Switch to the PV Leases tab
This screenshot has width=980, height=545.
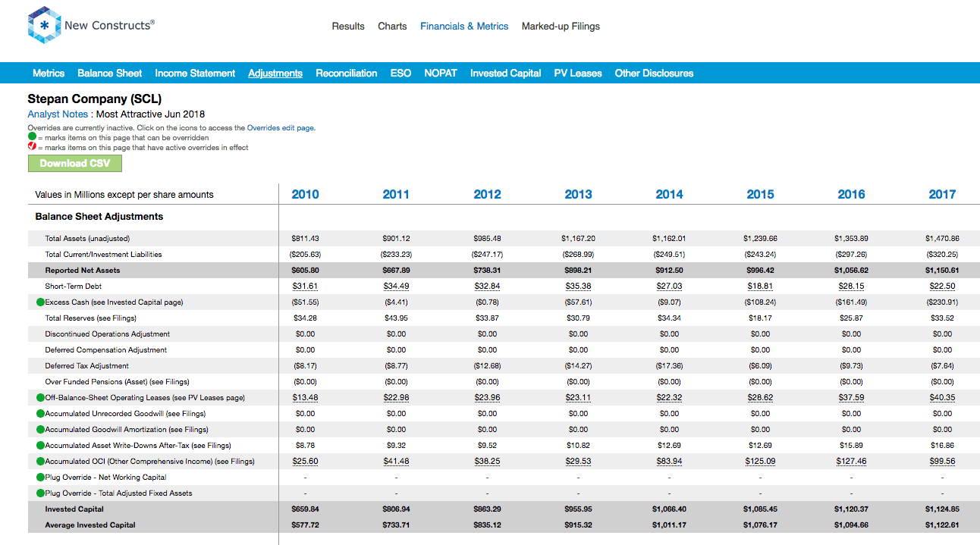pyautogui.click(x=578, y=74)
